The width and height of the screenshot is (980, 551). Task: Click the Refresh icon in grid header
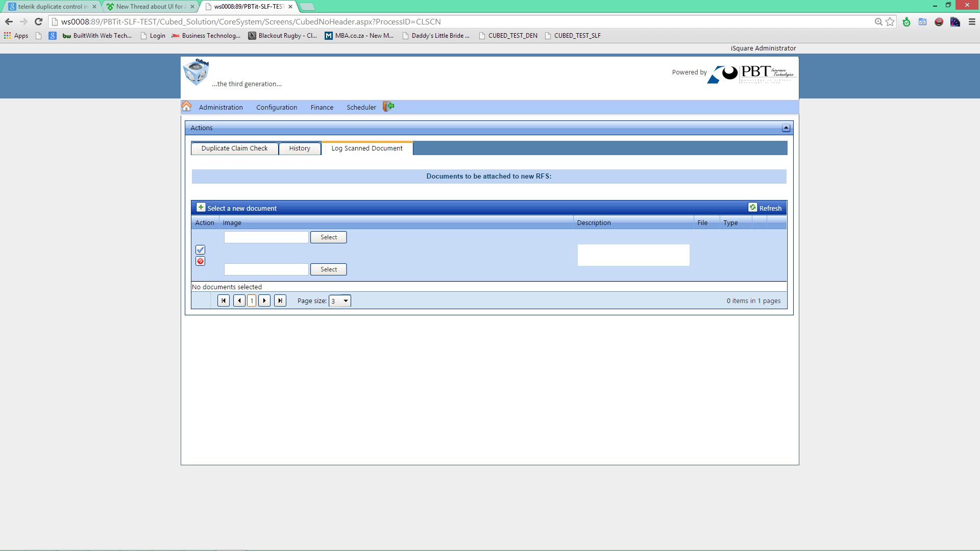click(x=752, y=207)
